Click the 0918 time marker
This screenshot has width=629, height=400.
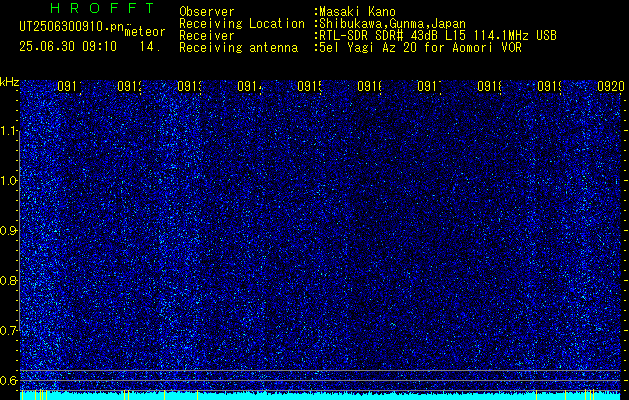click(x=489, y=86)
